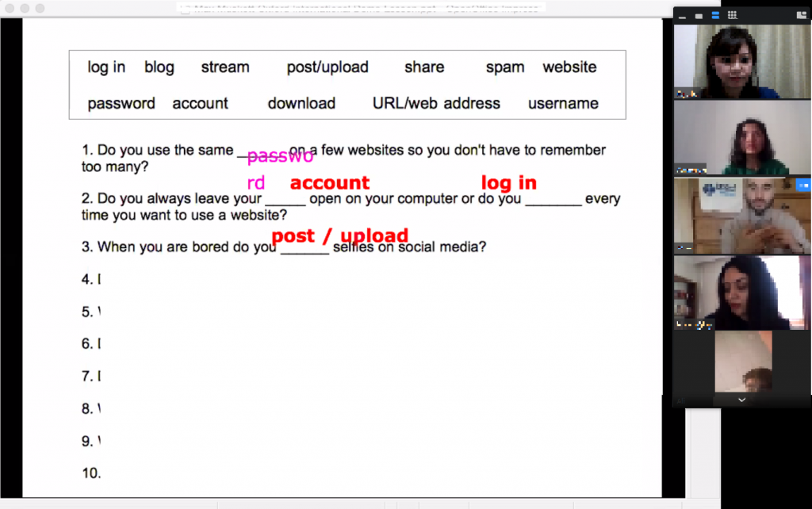Image resolution: width=812 pixels, height=509 pixels.
Task: Click the red 'account' answer text
Action: pos(329,183)
